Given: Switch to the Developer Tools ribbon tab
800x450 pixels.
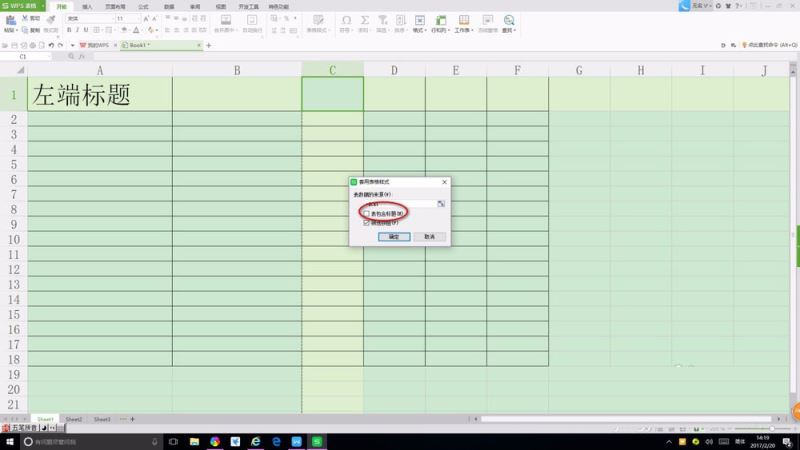Looking at the screenshot, I should (x=248, y=7).
